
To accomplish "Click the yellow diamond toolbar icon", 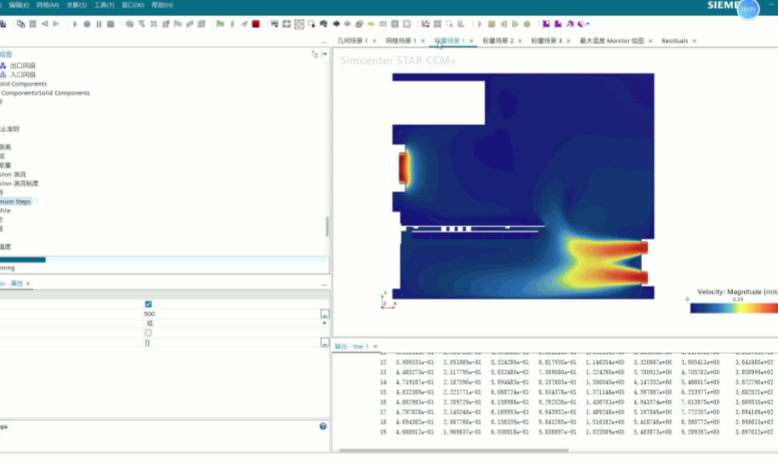I will [x=371, y=24].
